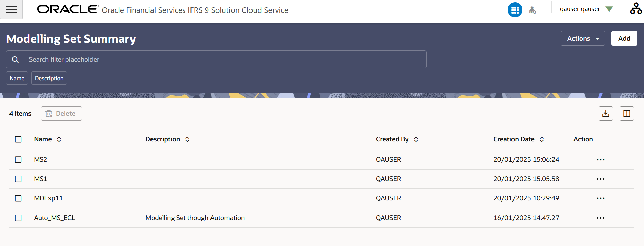Click the Delete button
This screenshot has height=246, width=644.
pos(61,114)
